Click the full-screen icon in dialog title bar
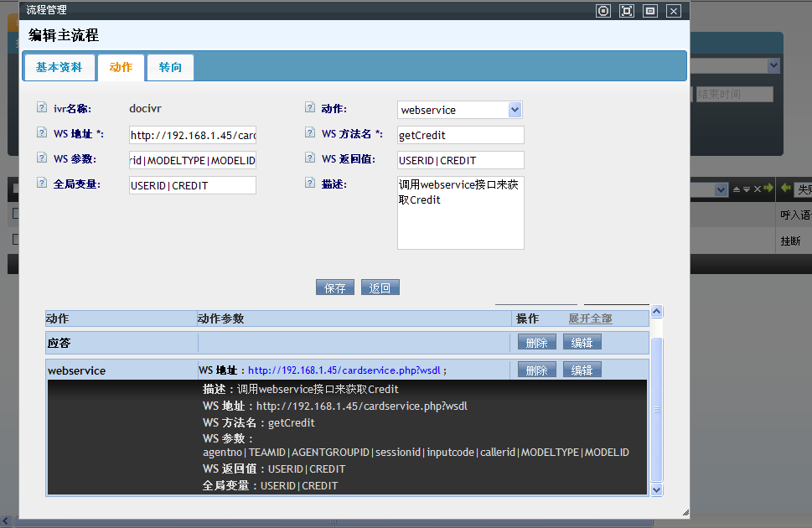This screenshot has height=528, width=812. (x=626, y=11)
